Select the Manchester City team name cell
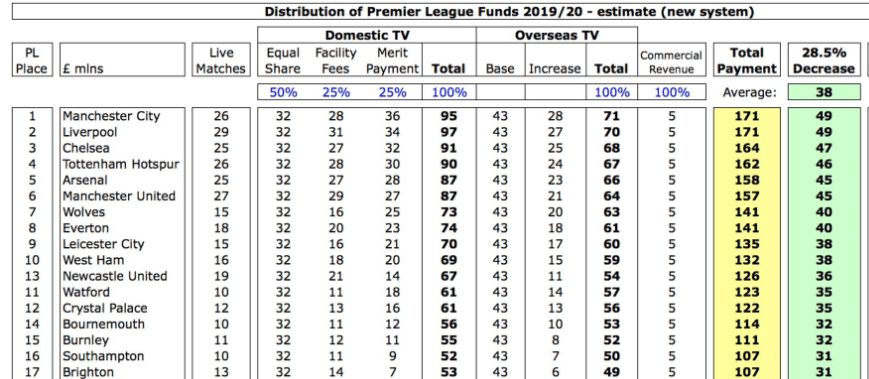The width and height of the screenshot is (869, 379). pyautogui.click(x=111, y=116)
